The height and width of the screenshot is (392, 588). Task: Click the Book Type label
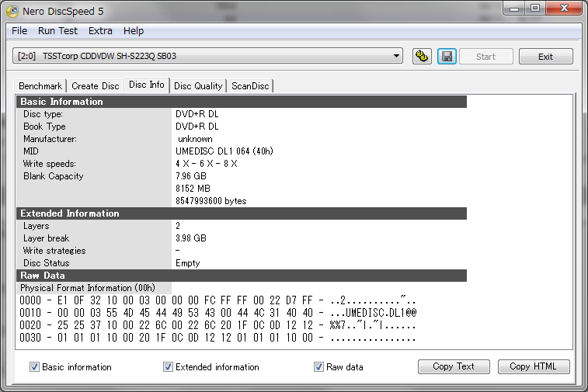click(44, 127)
